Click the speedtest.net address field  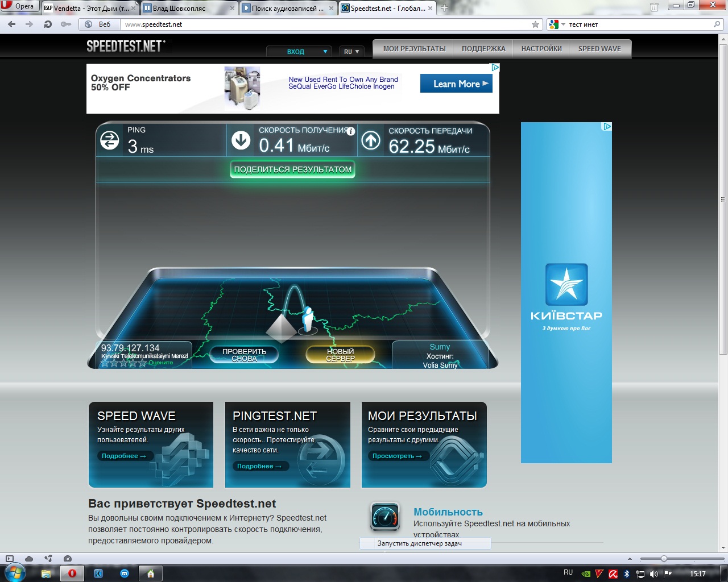pyautogui.click(x=324, y=24)
